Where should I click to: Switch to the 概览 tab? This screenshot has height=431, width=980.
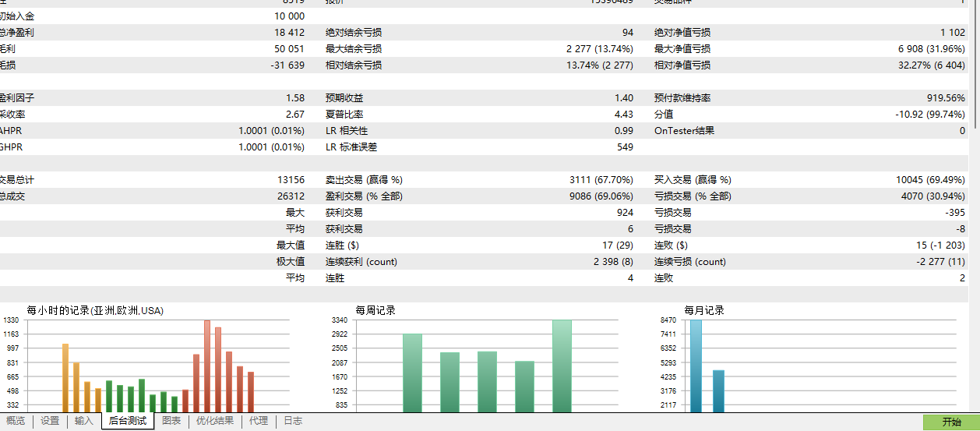pos(16,421)
